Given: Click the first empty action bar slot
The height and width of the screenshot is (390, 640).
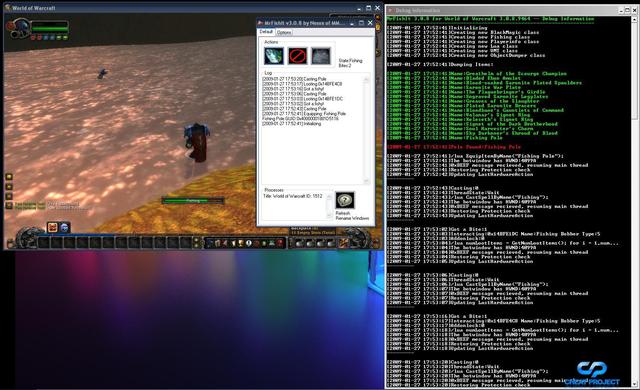Looking at the screenshot, I should tap(44, 243).
